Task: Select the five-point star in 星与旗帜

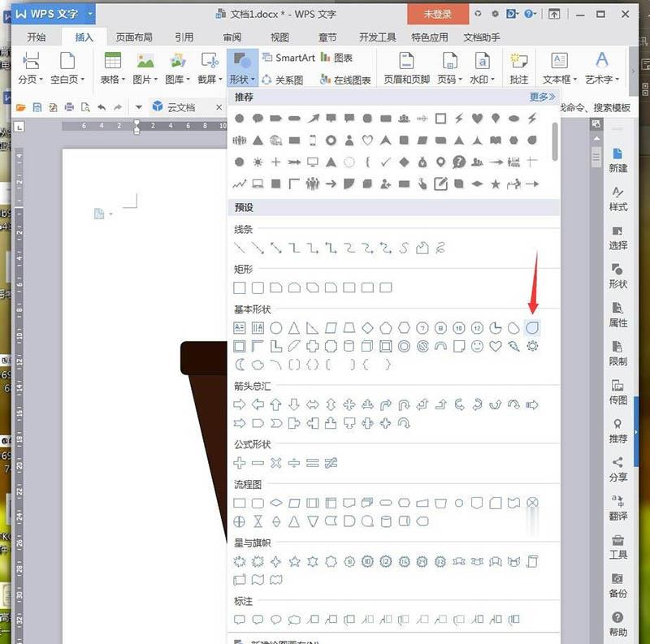Action: coord(294,562)
